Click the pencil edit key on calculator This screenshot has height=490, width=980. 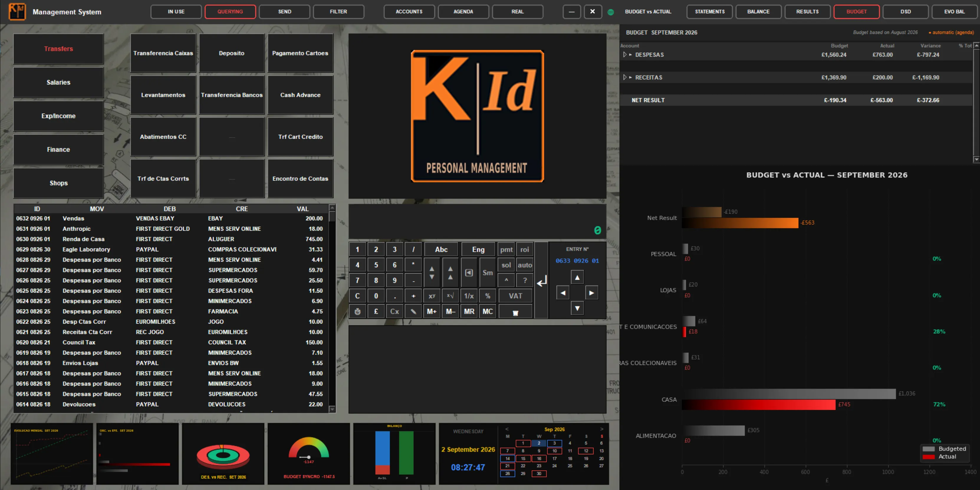click(x=413, y=312)
